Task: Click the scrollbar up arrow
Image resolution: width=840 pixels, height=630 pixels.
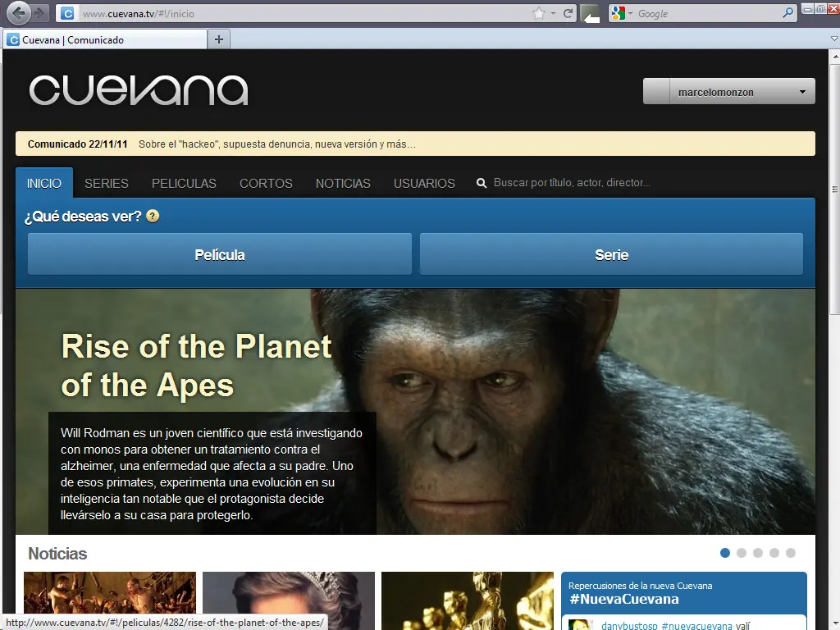Action: pyautogui.click(x=834, y=55)
